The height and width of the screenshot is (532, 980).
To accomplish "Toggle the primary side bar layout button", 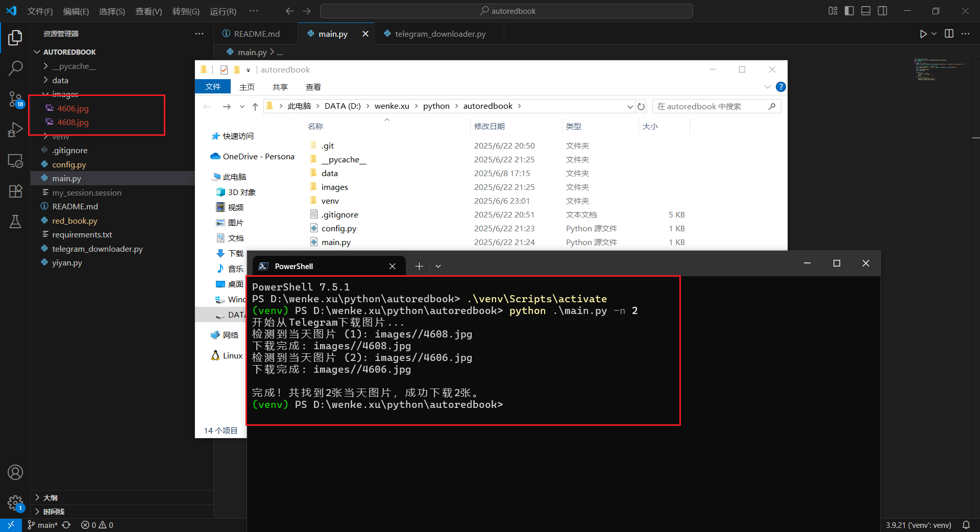I will pos(849,11).
